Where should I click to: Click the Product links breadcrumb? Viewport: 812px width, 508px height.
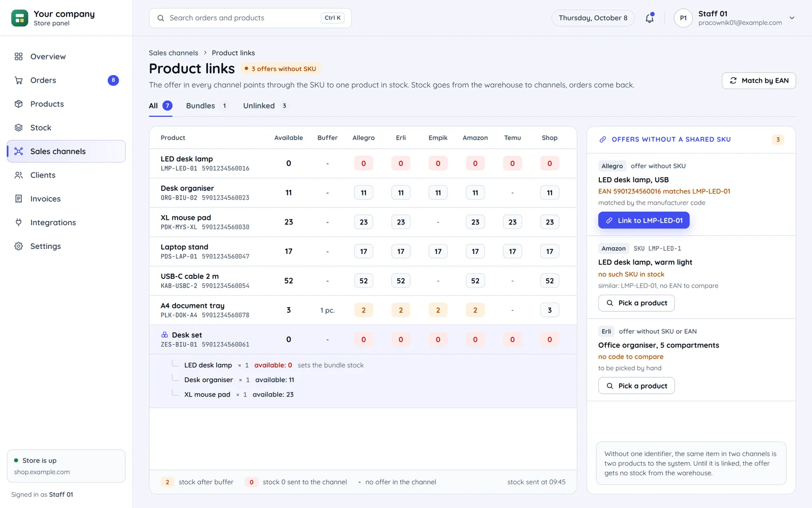pos(233,53)
